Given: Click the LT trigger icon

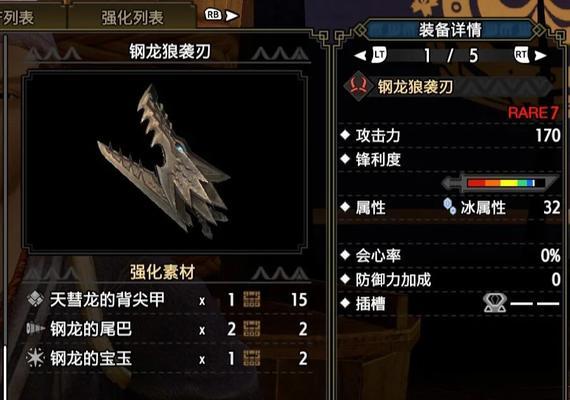Looking at the screenshot, I should [x=379, y=55].
